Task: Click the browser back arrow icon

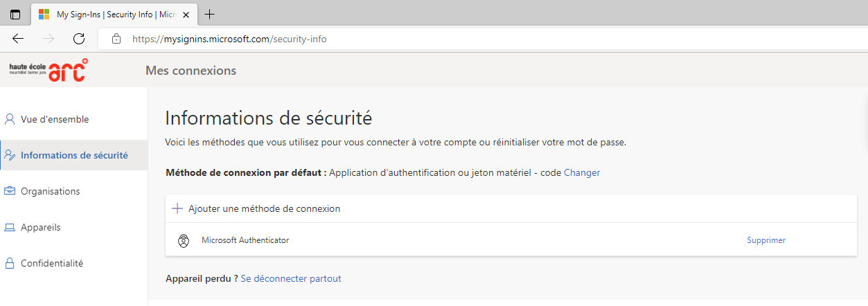Action: pyautogui.click(x=18, y=39)
